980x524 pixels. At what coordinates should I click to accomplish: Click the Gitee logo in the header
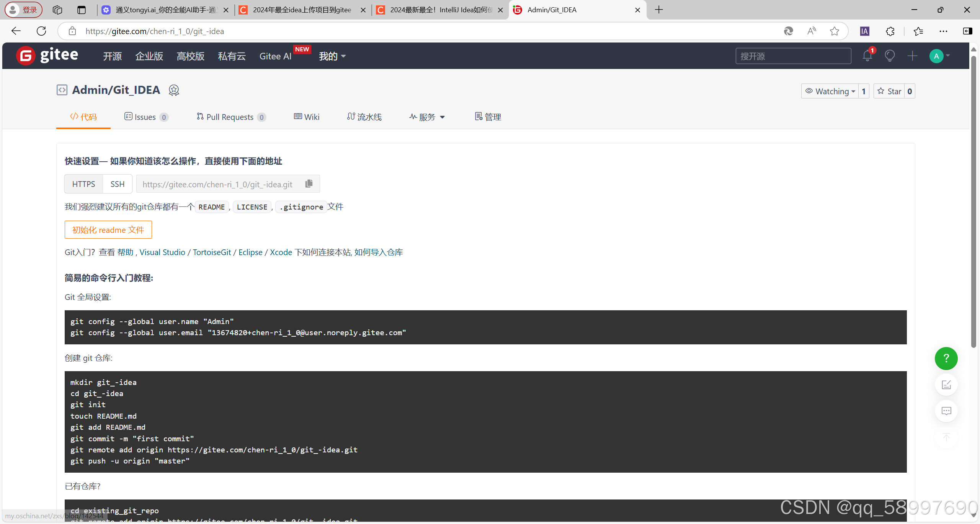coord(47,56)
